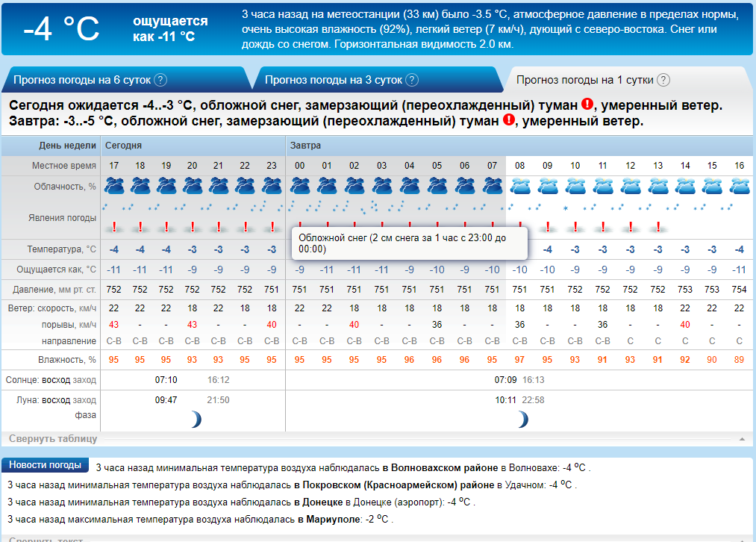Click cloud icon for today 22:00
This screenshot has width=756, height=542.
[245, 186]
